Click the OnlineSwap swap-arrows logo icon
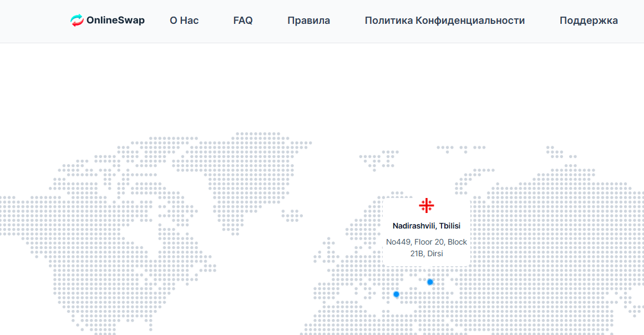Screen dimensions: 644x335 tap(77, 21)
